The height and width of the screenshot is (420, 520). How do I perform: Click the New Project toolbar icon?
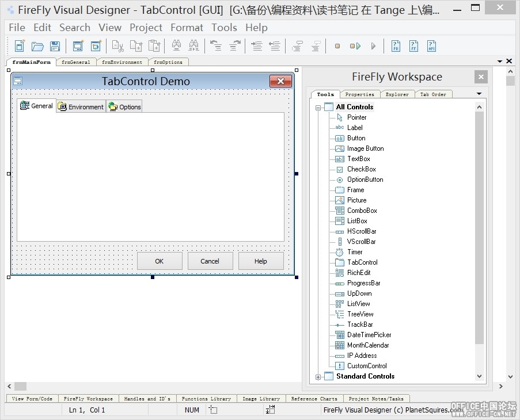[x=20, y=45]
